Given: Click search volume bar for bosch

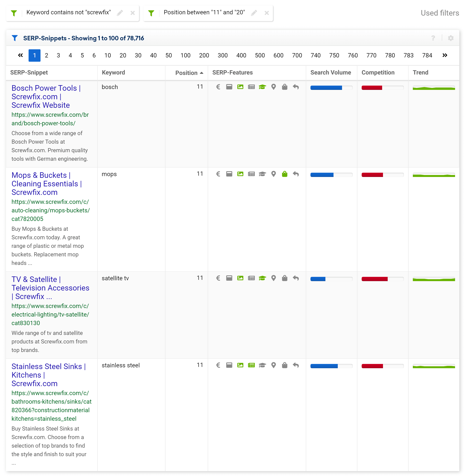Looking at the screenshot, I should click(331, 88).
